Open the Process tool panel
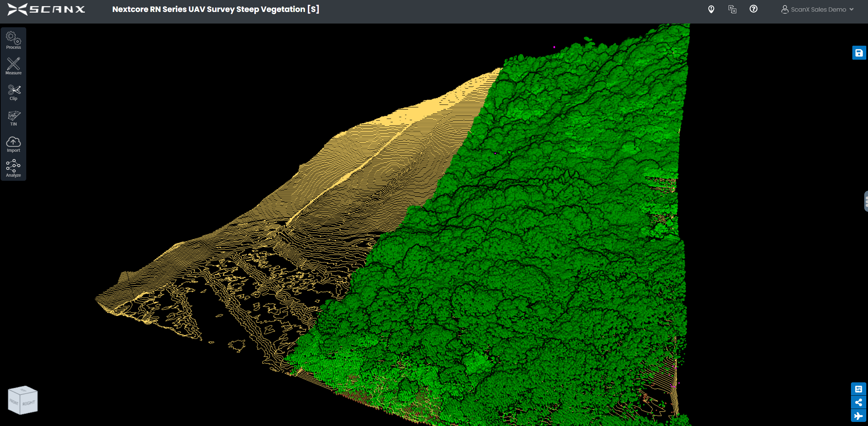This screenshot has height=426, width=868. point(13,40)
